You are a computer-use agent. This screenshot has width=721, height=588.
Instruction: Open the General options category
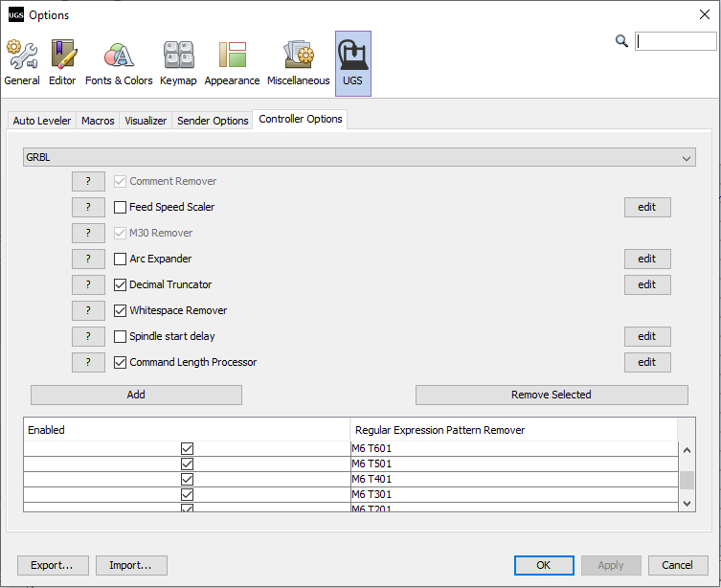[22, 63]
